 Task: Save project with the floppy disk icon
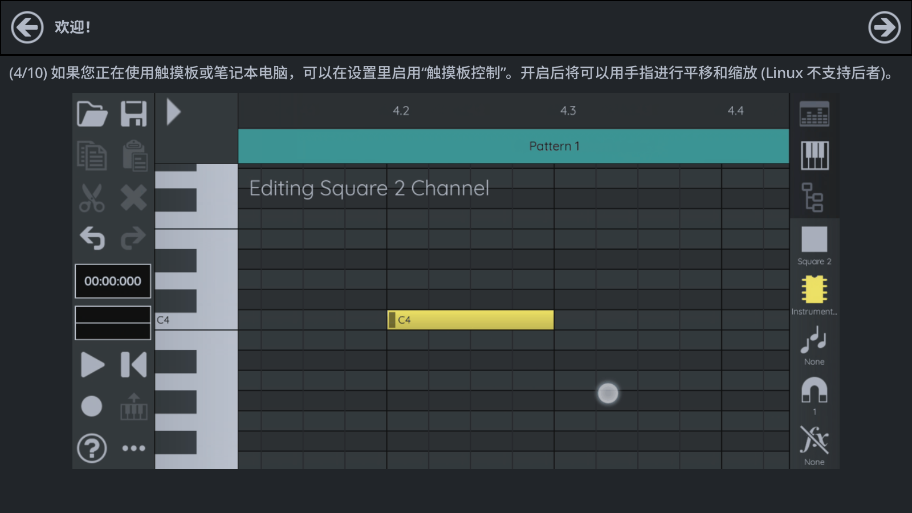pyautogui.click(x=134, y=113)
